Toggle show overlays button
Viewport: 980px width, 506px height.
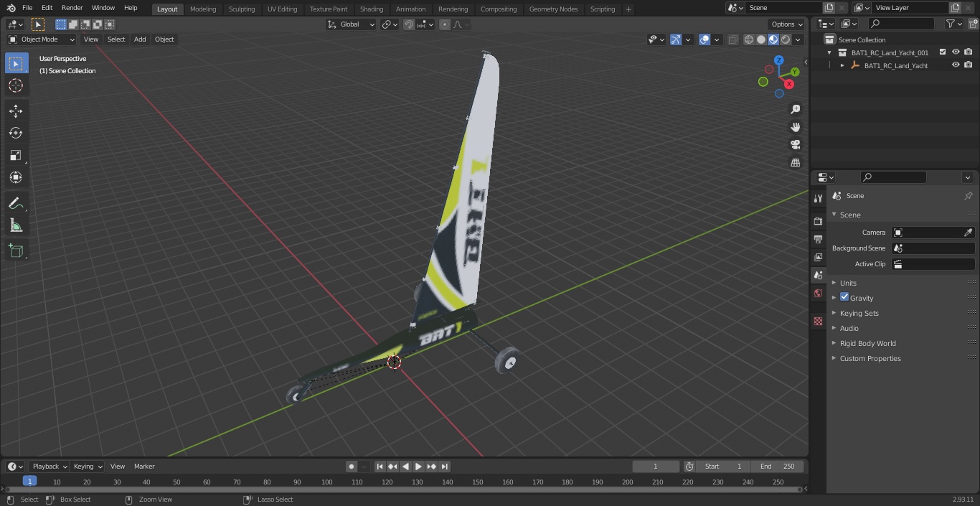[x=705, y=39]
